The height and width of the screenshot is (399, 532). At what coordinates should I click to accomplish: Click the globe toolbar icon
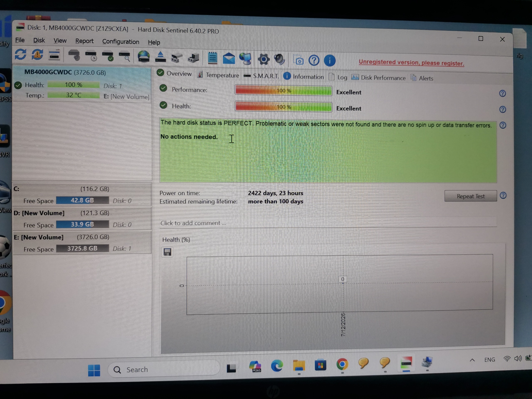click(144, 57)
